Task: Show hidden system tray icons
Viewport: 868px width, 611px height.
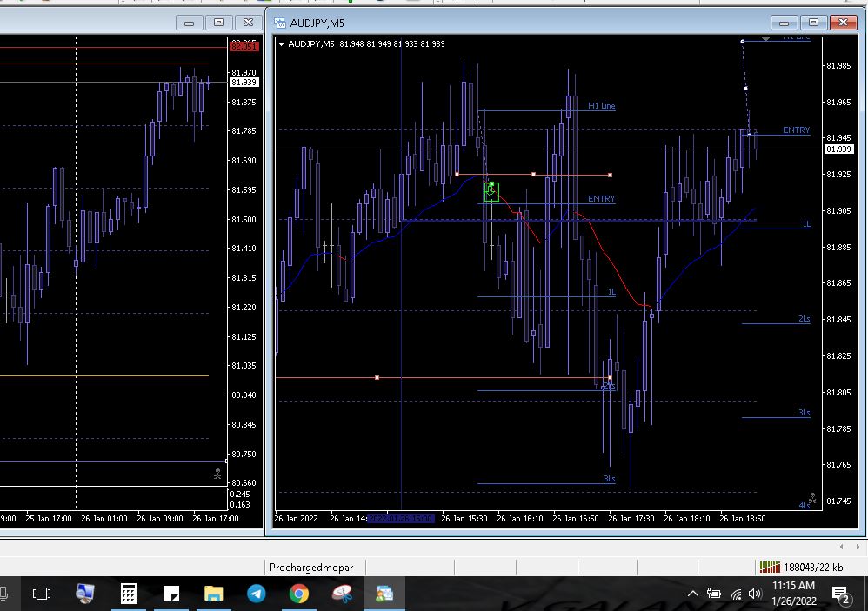Action: (x=693, y=594)
